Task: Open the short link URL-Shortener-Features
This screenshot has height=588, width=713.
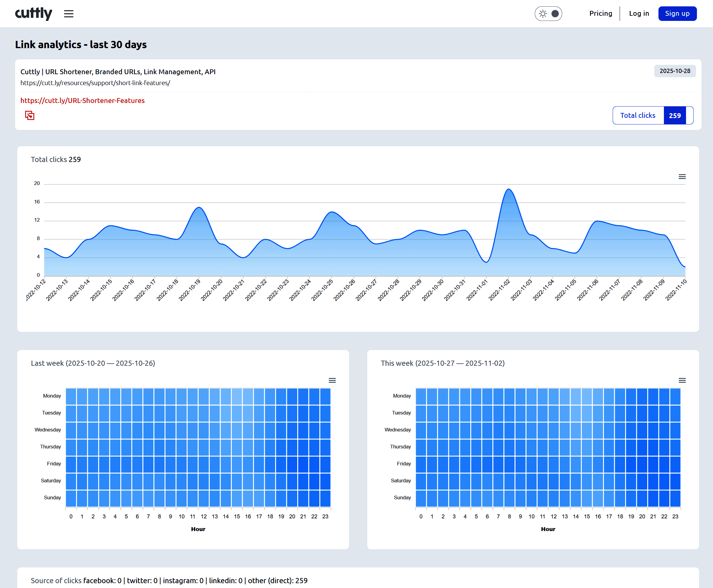Action: [82, 101]
